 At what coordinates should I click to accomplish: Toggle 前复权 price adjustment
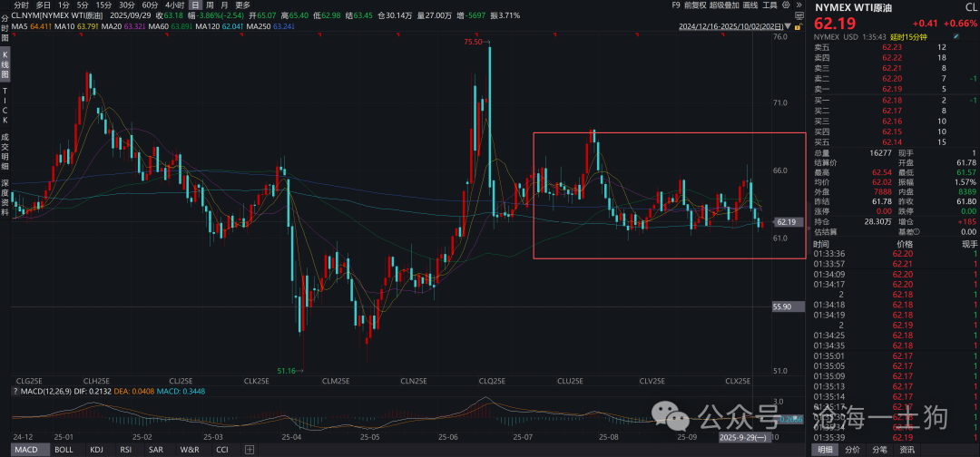[694, 5]
